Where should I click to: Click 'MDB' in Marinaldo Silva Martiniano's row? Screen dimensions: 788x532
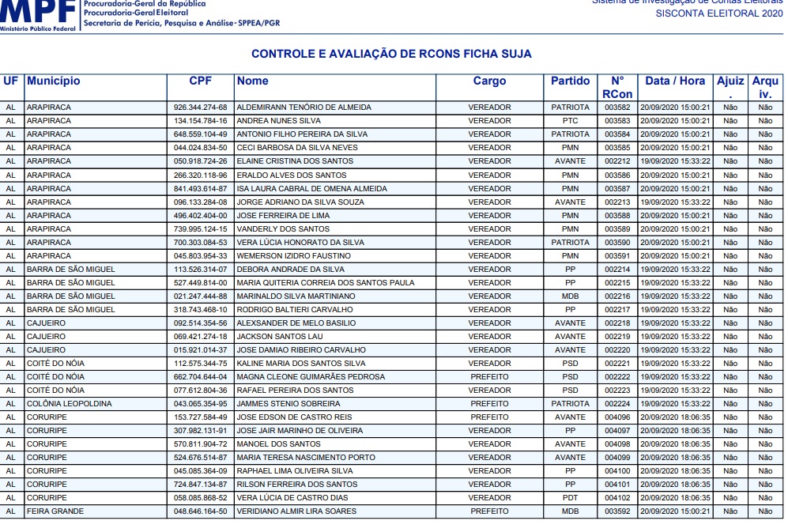click(571, 296)
